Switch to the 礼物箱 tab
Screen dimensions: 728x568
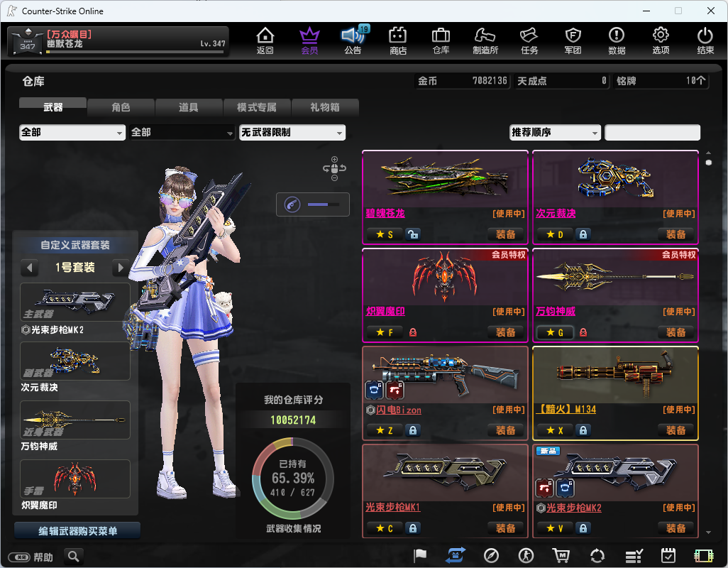click(325, 107)
